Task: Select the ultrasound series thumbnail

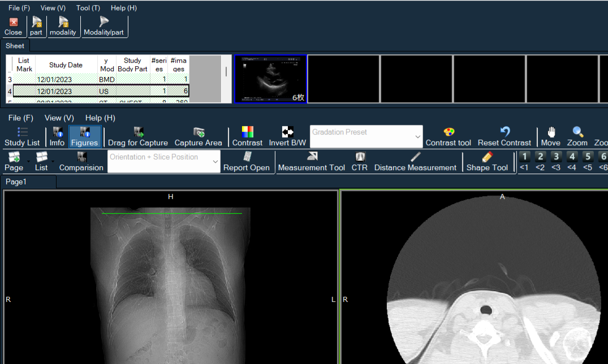Action: tap(270, 79)
